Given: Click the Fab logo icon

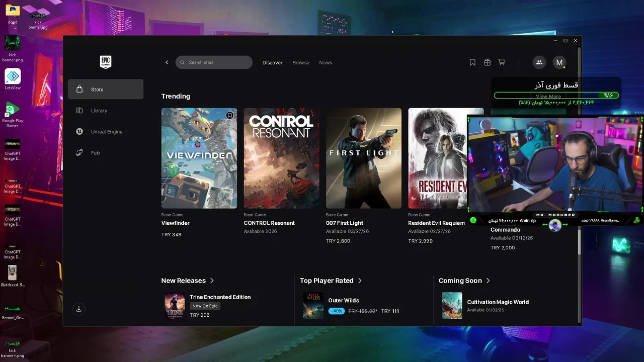Looking at the screenshot, I should (x=79, y=153).
